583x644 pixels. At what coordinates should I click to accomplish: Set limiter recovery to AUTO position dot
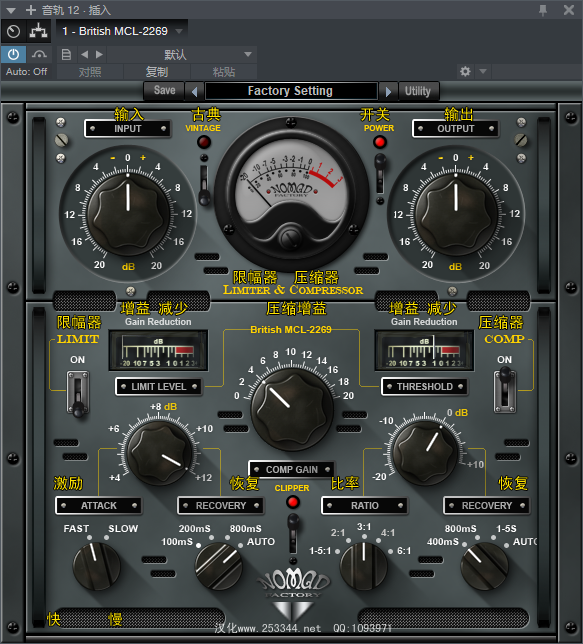pos(240,545)
